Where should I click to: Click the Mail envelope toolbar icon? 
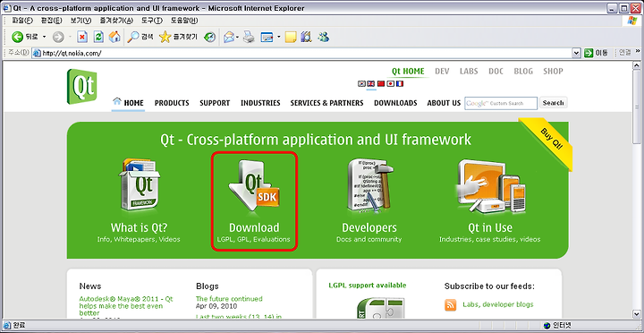[x=229, y=38]
